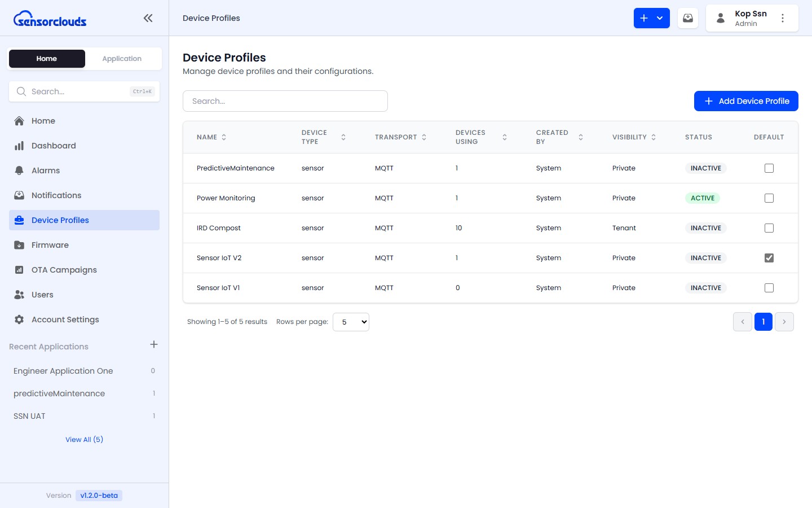Enable Default for IRD Compost profile
The image size is (812, 508).
[769, 228]
